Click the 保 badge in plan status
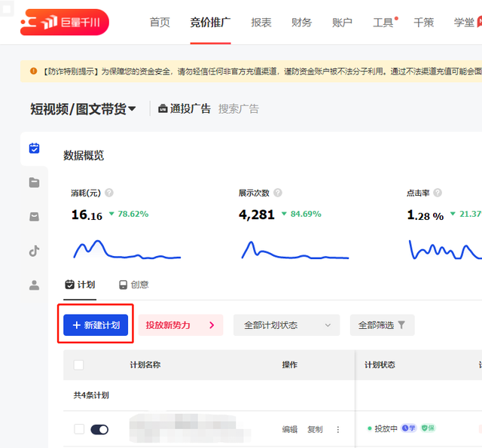Viewport: 482px width, 448px height. [x=428, y=428]
